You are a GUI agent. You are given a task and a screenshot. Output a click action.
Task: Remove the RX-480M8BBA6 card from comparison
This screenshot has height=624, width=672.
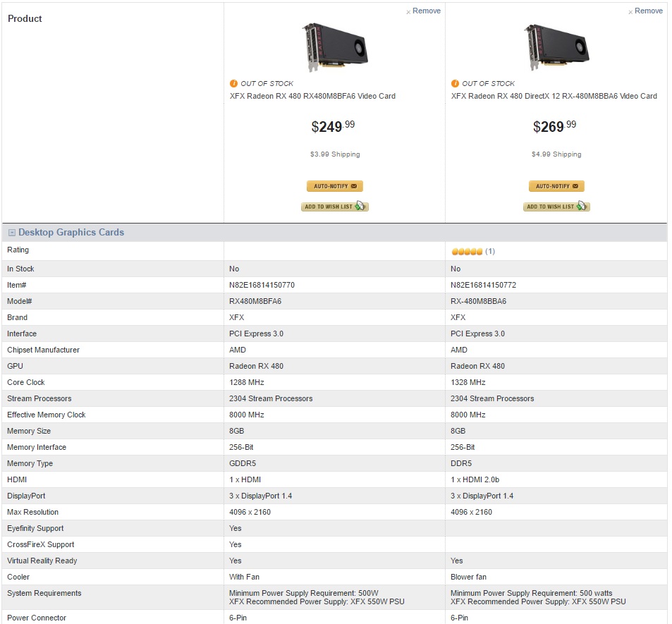click(x=645, y=11)
